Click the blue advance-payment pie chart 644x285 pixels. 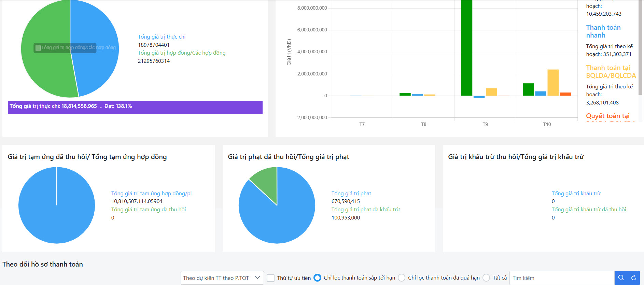tap(57, 212)
